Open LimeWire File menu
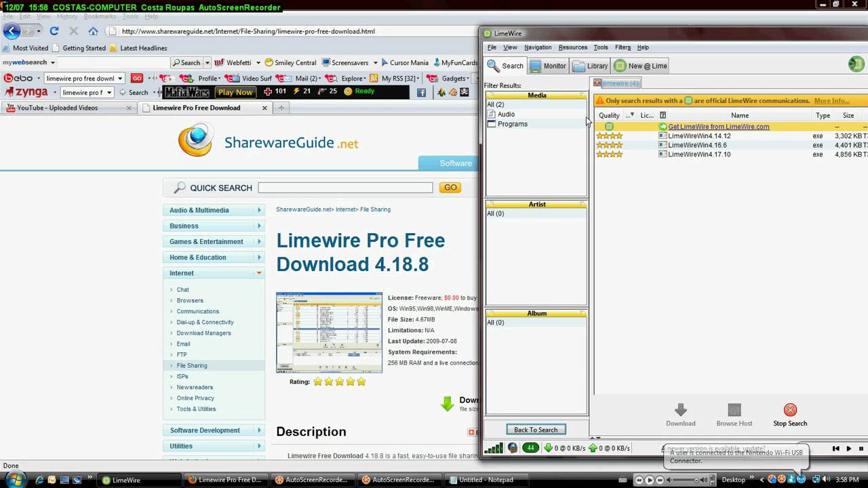The image size is (868, 488). click(x=492, y=47)
